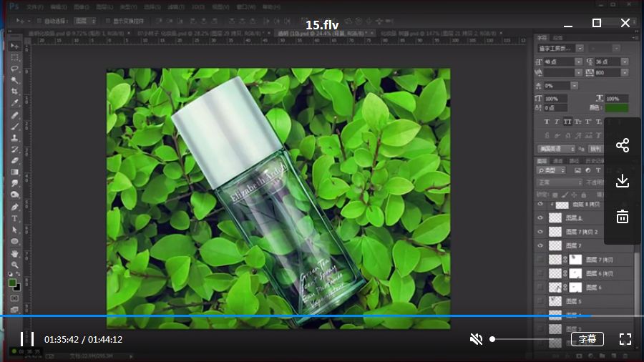Open the 图层(L) menu
The image size is (644, 362).
pos(104,7)
